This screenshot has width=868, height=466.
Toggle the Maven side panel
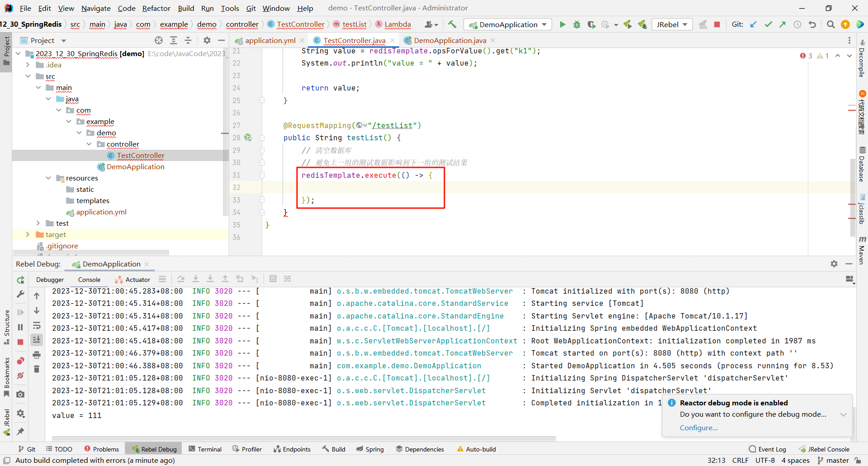click(862, 250)
